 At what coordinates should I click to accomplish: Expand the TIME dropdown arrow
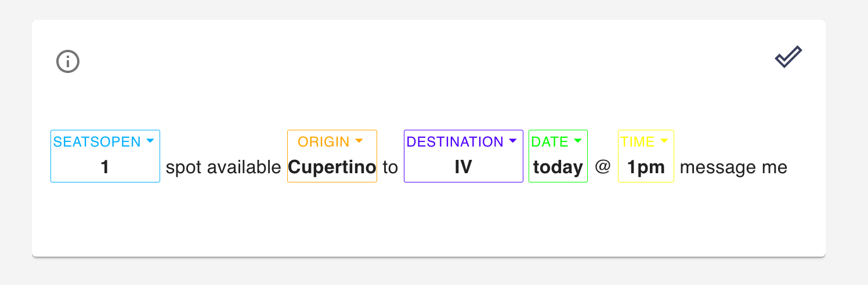pyautogui.click(x=664, y=141)
